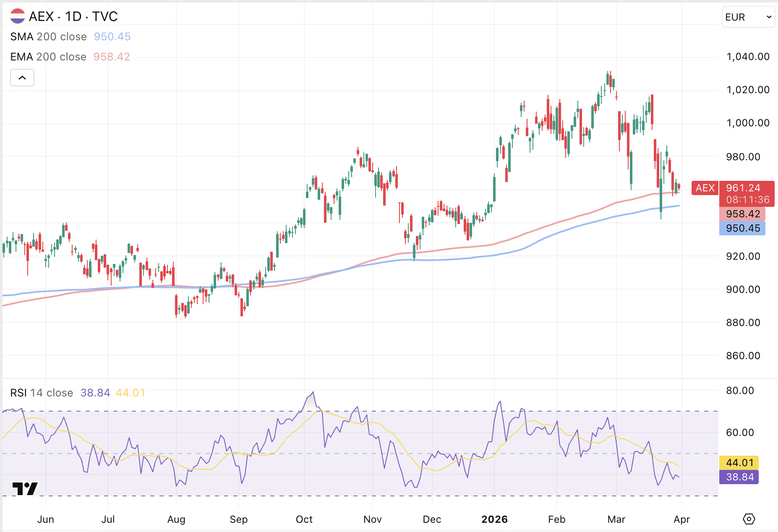The width and height of the screenshot is (778, 532).
Task: Click the AEX flag icon
Action: (18, 16)
